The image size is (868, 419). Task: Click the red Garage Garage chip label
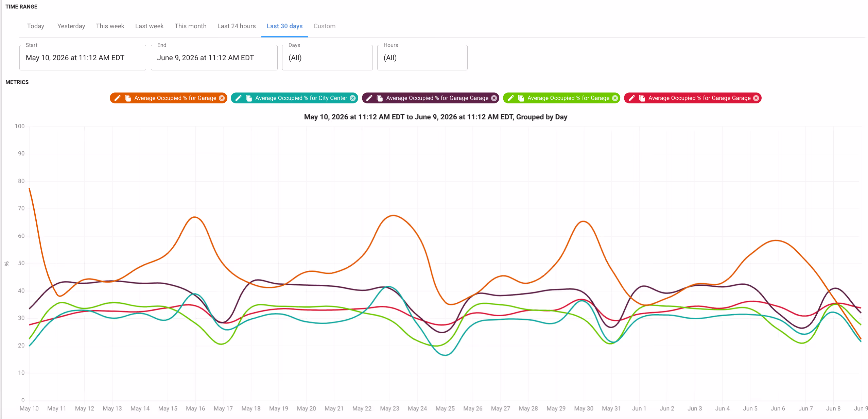pos(699,98)
